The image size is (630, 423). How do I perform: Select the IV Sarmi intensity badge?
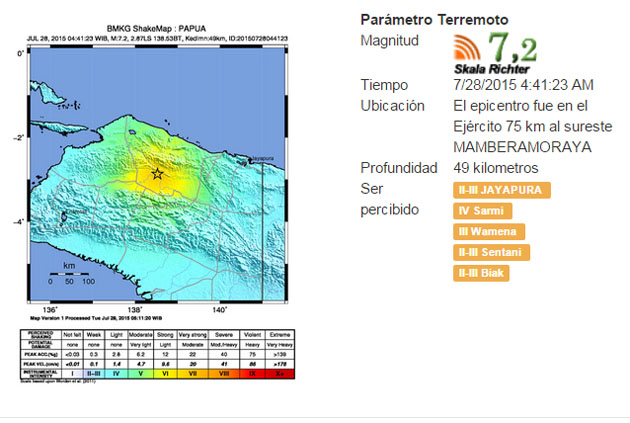pos(482,211)
